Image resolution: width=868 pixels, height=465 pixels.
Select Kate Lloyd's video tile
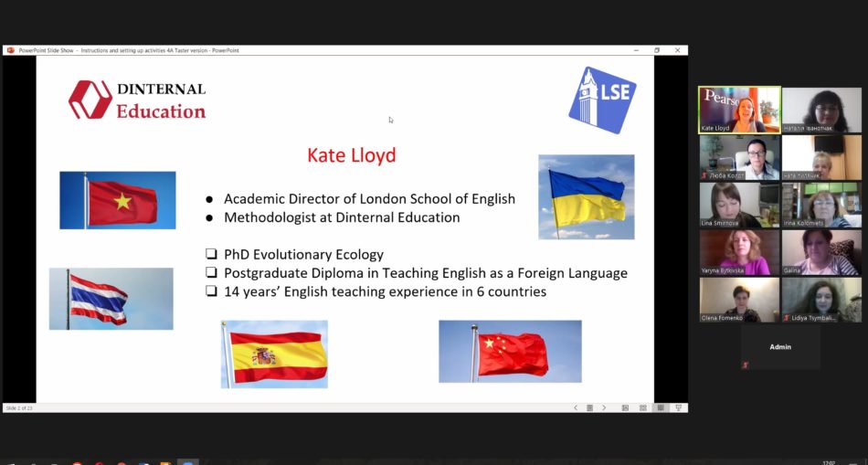click(x=739, y=110)
